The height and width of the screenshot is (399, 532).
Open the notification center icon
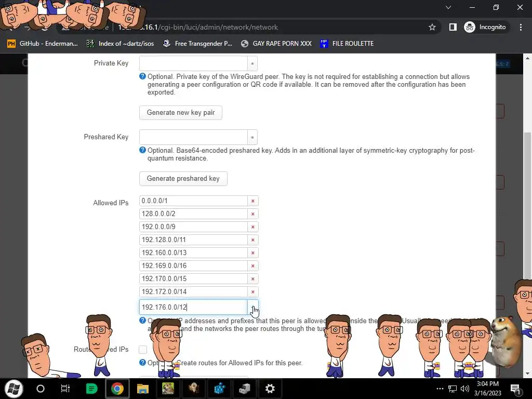[515, 389]
